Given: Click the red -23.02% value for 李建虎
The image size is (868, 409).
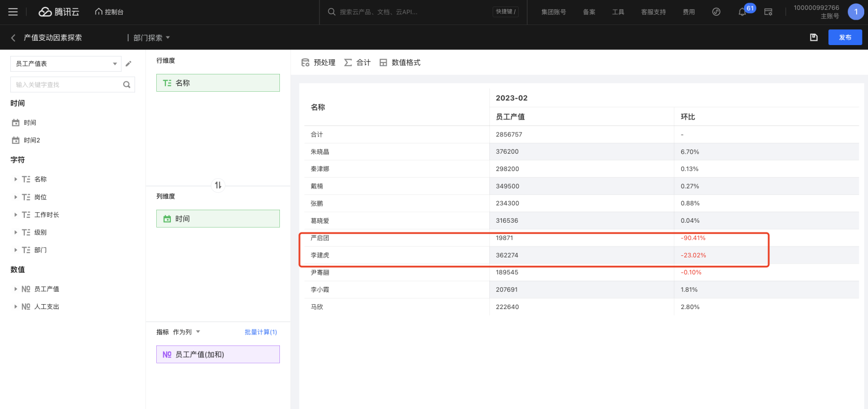Looking at the screenshot, I should [x=693, y=255].
